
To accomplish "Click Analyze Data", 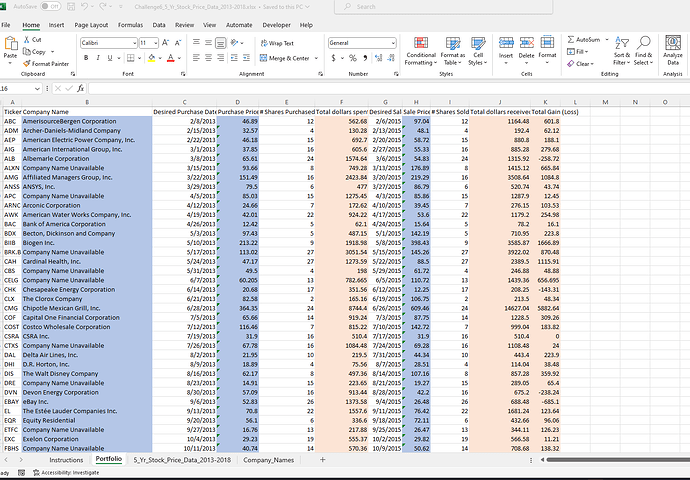I will 673,50.
